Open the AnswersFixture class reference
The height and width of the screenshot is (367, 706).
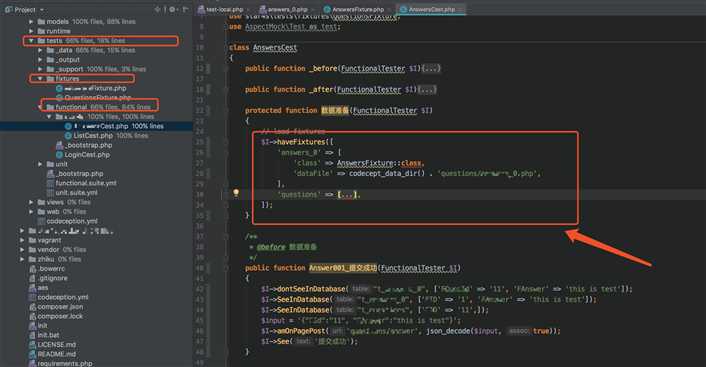pos(365,163)
